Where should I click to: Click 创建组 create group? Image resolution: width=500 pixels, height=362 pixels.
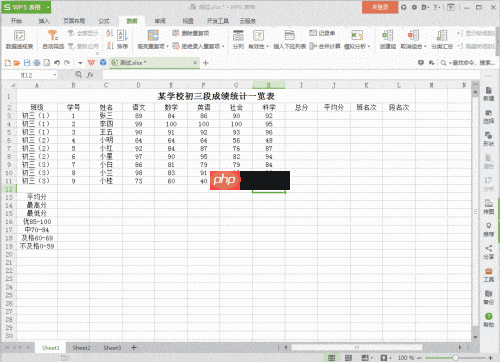tap(388, 39)
